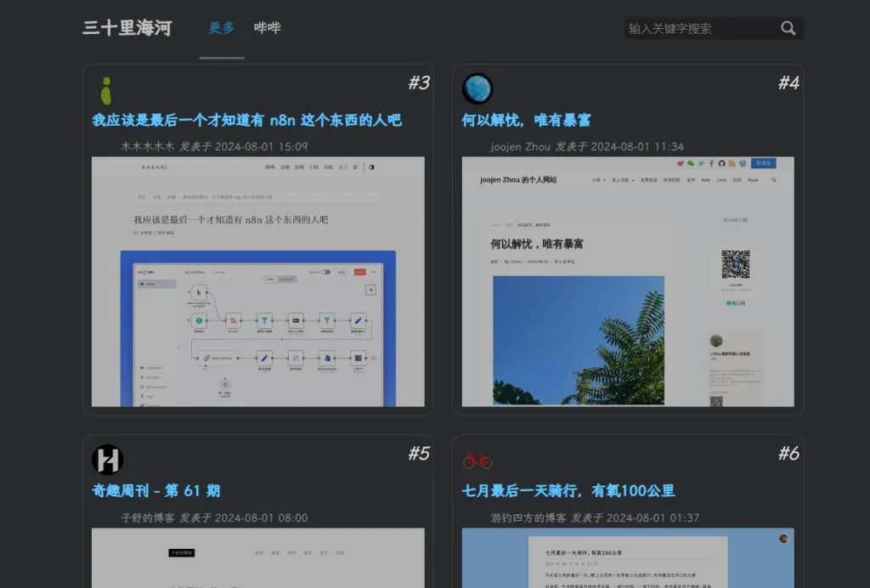
Task: Open the red bicycle avatar on card #6
Action: [477, 461]
